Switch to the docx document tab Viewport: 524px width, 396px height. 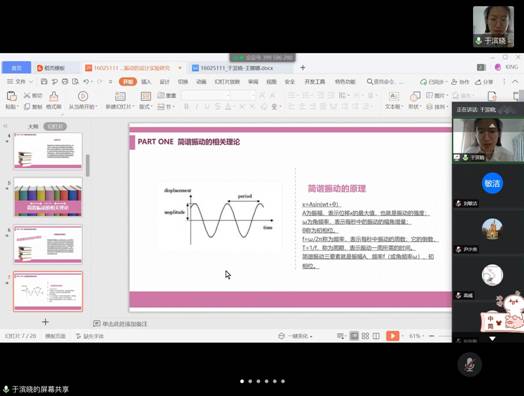click(237, 68)
